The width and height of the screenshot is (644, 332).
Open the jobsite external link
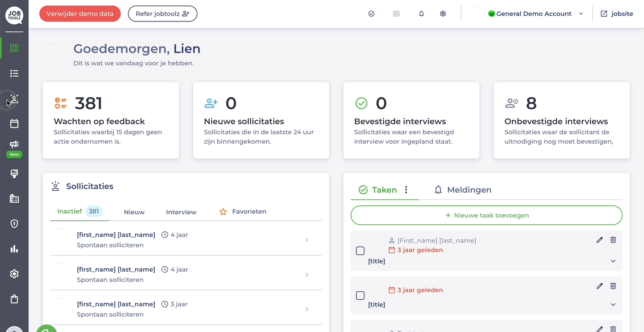tap(617, 14)
